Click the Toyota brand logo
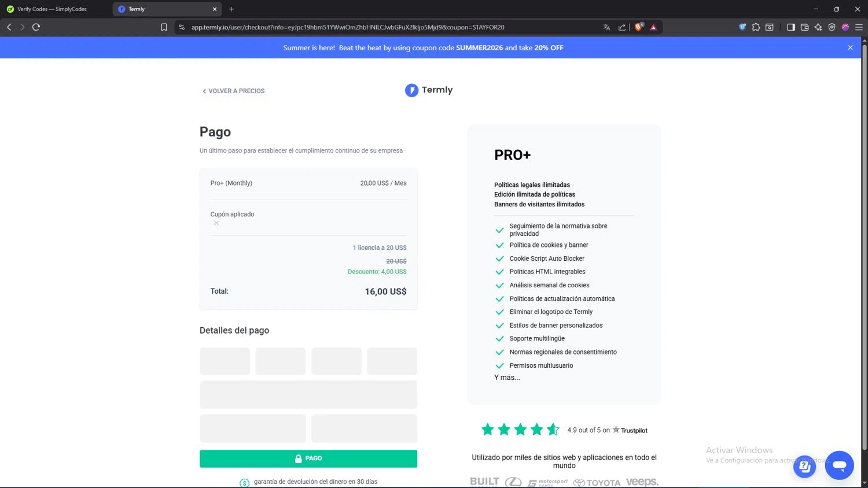 [x=597, y=483]
